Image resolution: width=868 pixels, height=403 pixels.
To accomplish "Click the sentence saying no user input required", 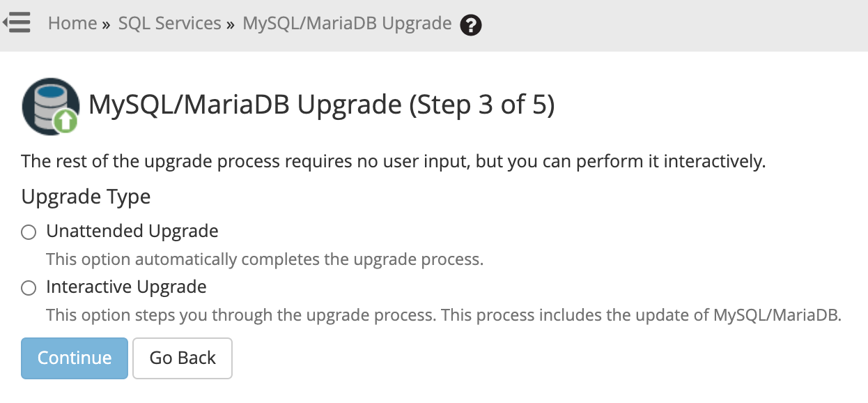I will point(393,162).
